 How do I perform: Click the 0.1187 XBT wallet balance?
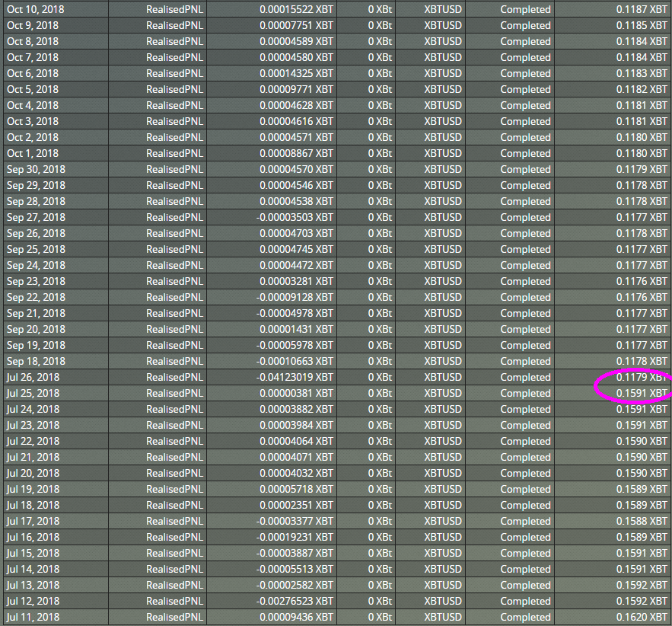coord(642,9)
